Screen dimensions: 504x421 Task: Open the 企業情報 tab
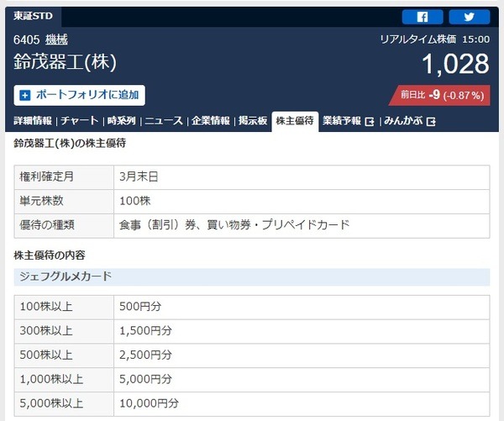pyautogui.click(x=211, y=121)
